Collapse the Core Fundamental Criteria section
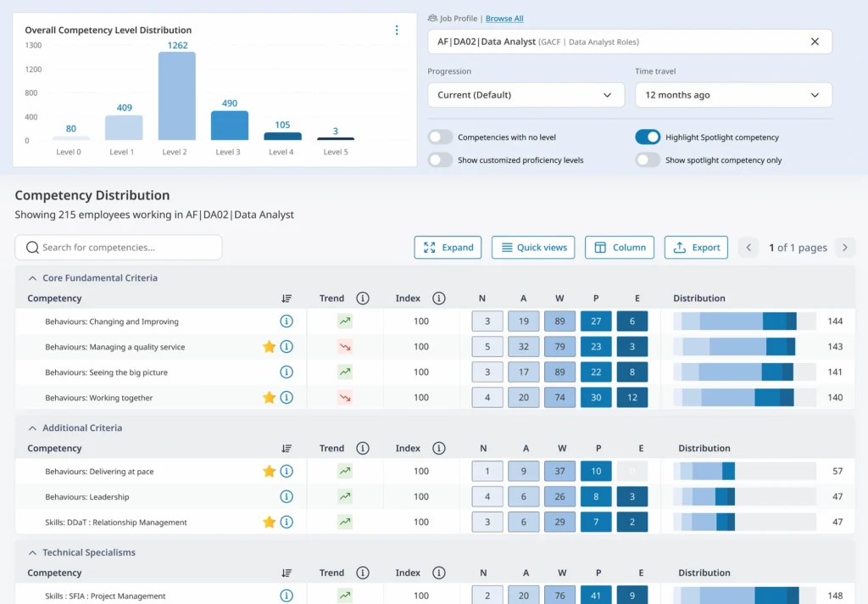 pos(33,278)
